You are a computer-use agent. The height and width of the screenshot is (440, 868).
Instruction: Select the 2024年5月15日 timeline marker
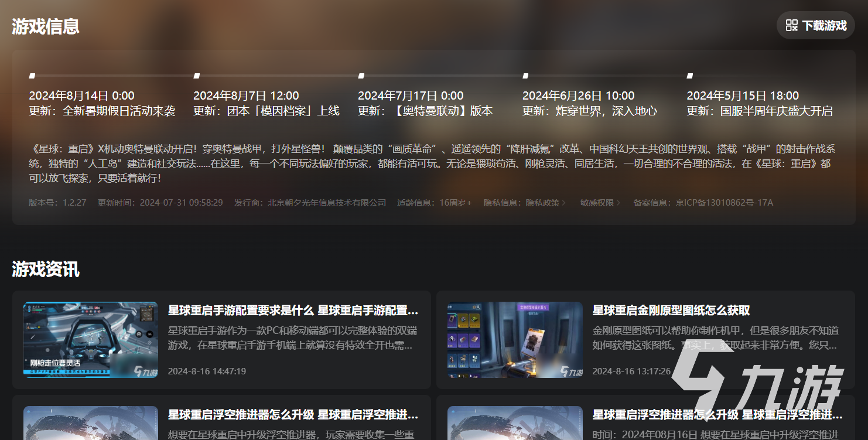[x=690, y=76]
